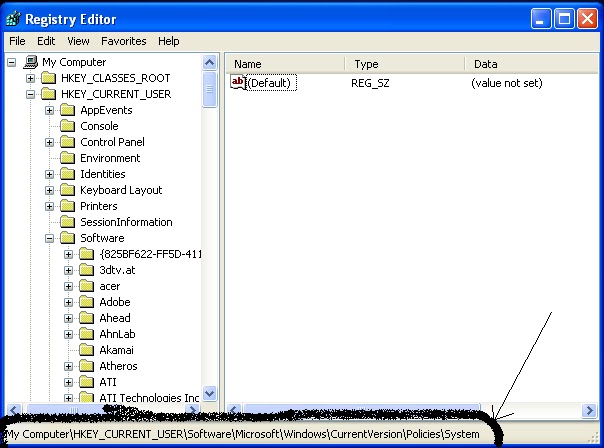Select the Console key label
Viewport: 604px width, 448px height.
[x=99, y=126]
